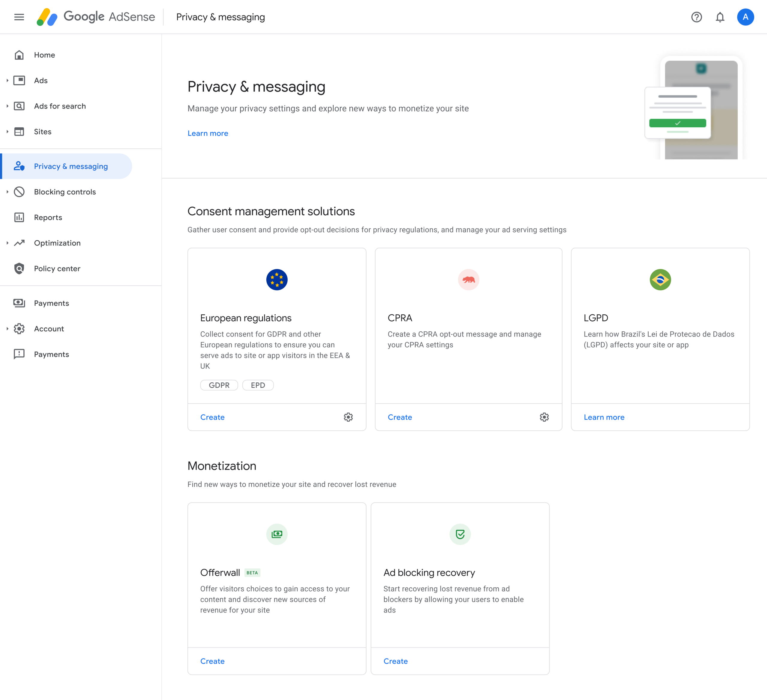Go to Home in sidebar
Image resolution: width=767 pixels, height=700 pixels.
click(45, 55)
